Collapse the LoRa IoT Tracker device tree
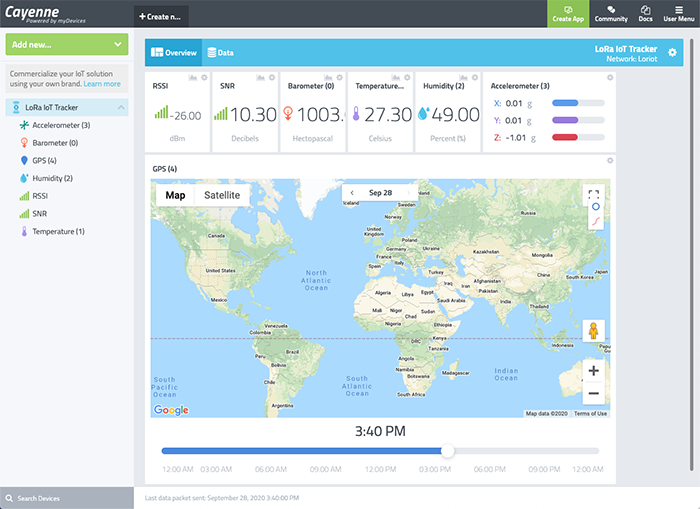Viewport: 700px width, 509px height. pos(121,107)
